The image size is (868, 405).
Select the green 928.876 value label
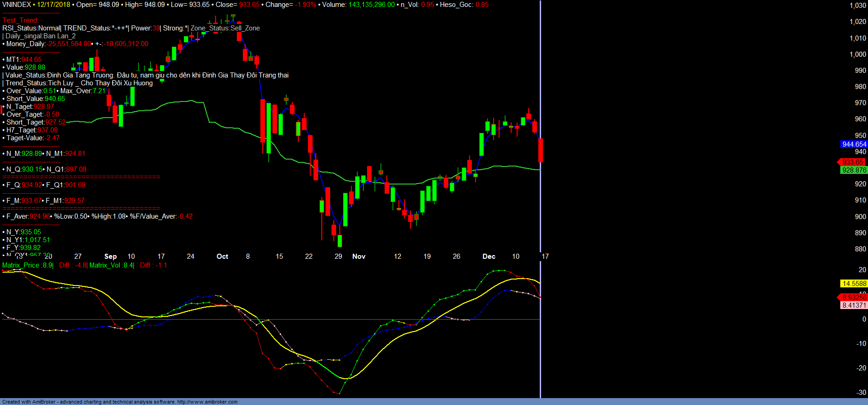point(854,170)
